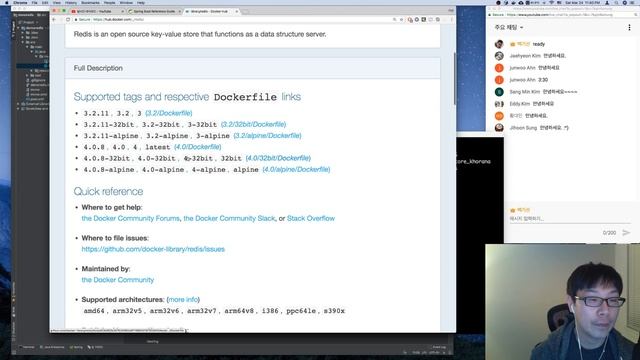This screenshot has height=360, width=640.
Task: Open the live chat three-dot options menu
Action: point(629,27)
